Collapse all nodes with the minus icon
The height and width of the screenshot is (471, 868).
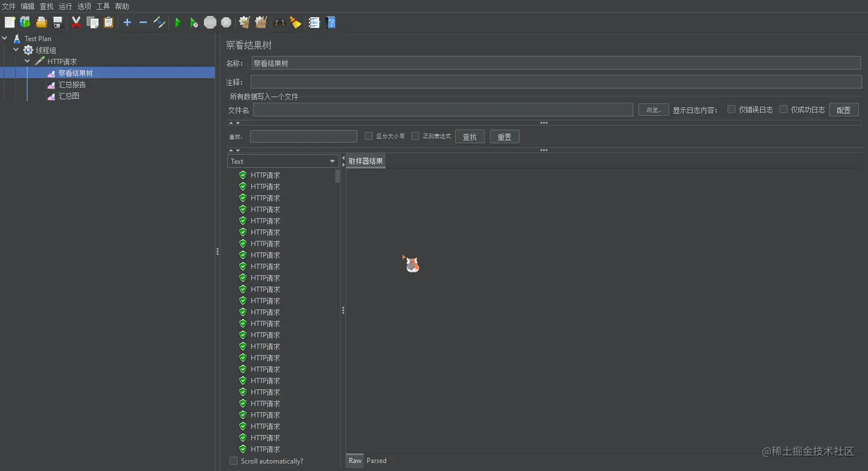(x=143, y=22)
